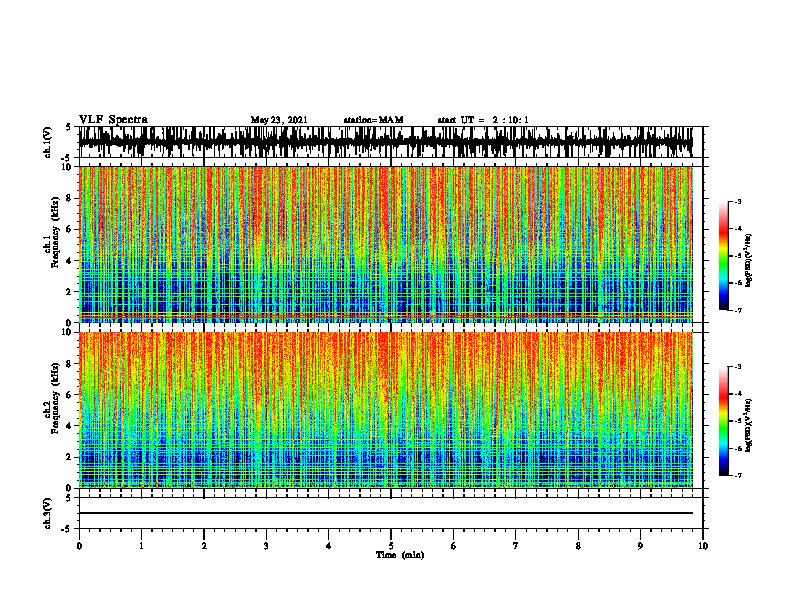Click the ch.1 voltage waveform strip
Viewport: 792px width, 612px height.
pyautogui.click(x=385, y=142)
